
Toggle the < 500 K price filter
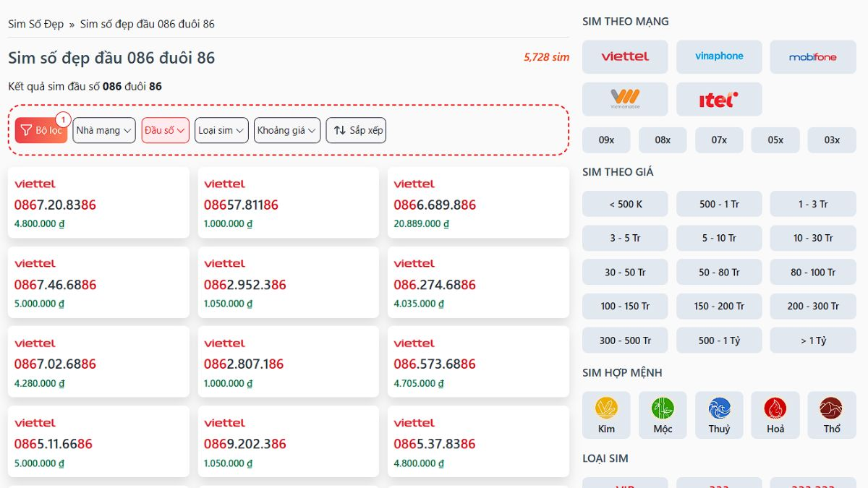[625, 204]
